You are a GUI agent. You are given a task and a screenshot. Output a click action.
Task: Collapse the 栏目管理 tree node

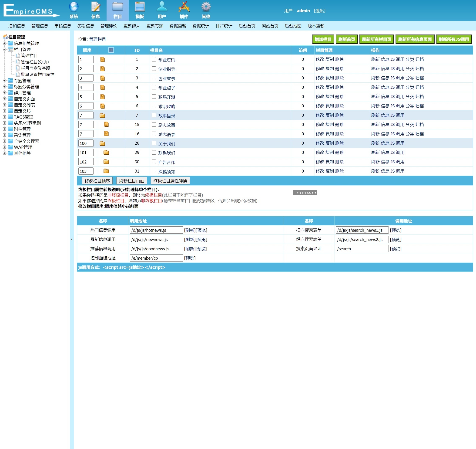point(4,49)
